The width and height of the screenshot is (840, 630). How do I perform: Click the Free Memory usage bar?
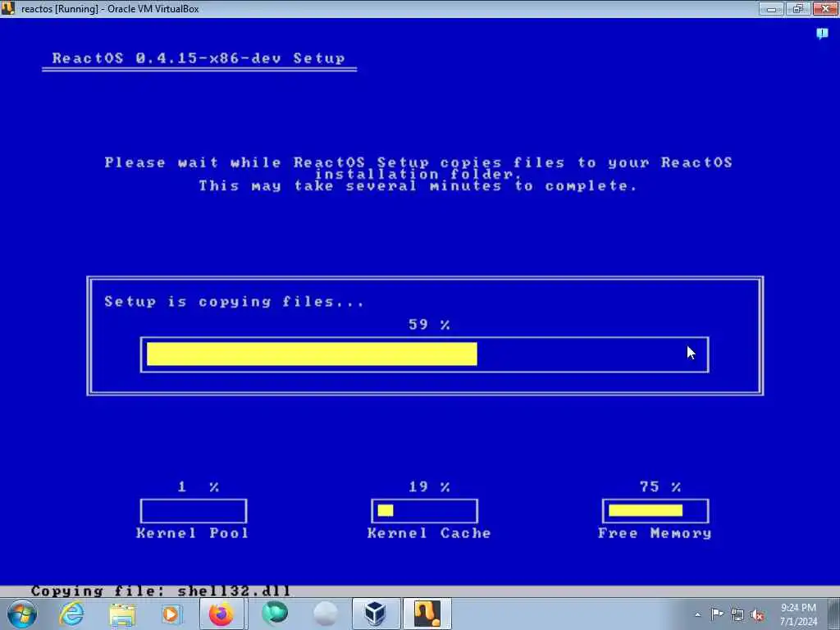655,510
